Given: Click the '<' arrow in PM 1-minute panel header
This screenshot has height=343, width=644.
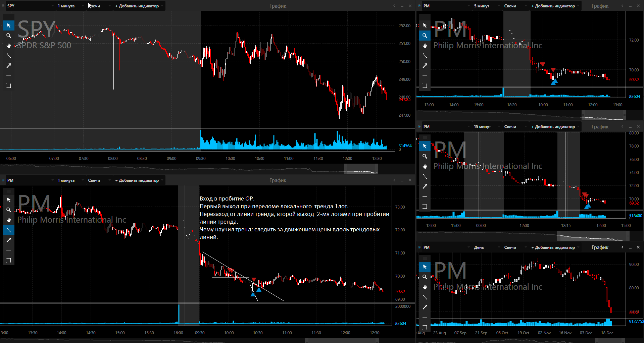Looking at the screenshot, I should (394, 180).
